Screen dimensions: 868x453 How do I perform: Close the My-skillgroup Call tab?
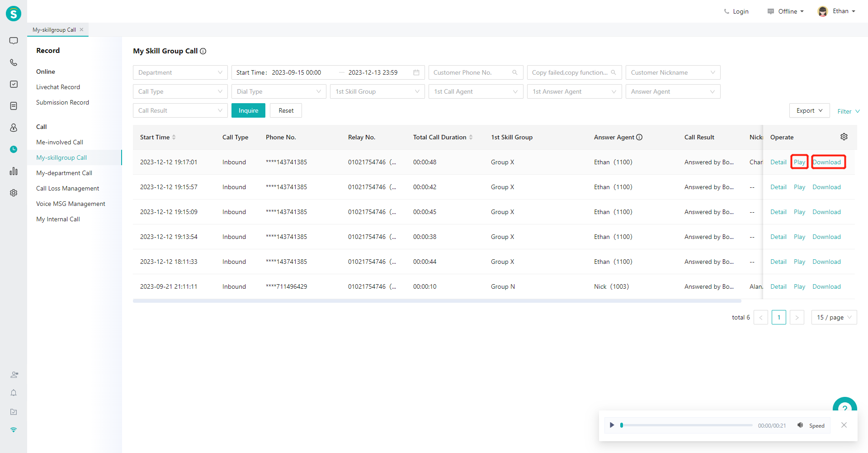click(x=81, y=29)
